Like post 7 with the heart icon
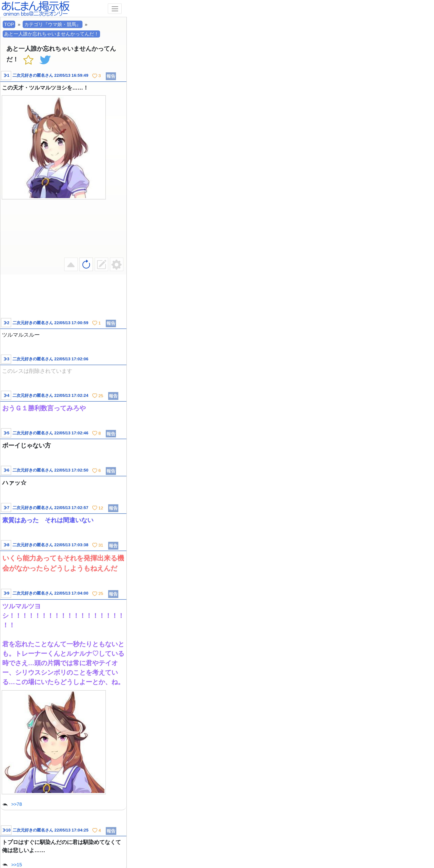The image size is (434, 868). 95,508
